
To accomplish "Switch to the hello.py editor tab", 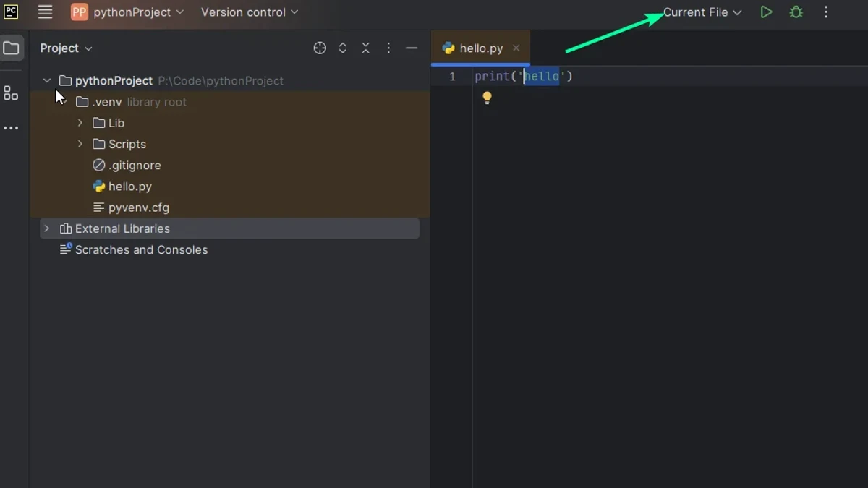I will click(480, 48).
